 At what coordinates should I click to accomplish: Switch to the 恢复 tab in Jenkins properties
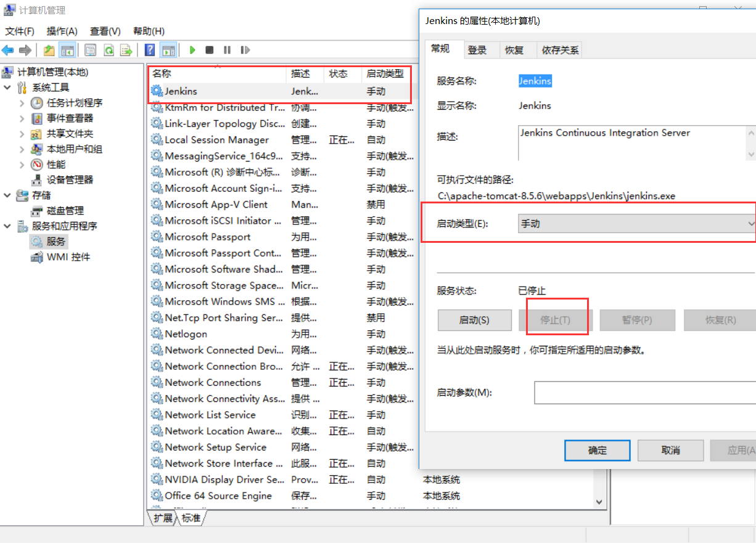(514, 51)
